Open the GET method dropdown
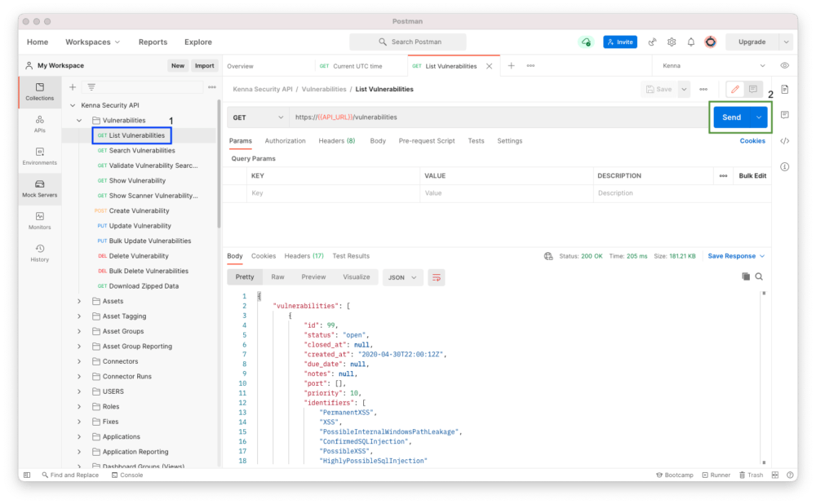Image resolution: width=816 pixels, height=504 pixels. [257, 117]
